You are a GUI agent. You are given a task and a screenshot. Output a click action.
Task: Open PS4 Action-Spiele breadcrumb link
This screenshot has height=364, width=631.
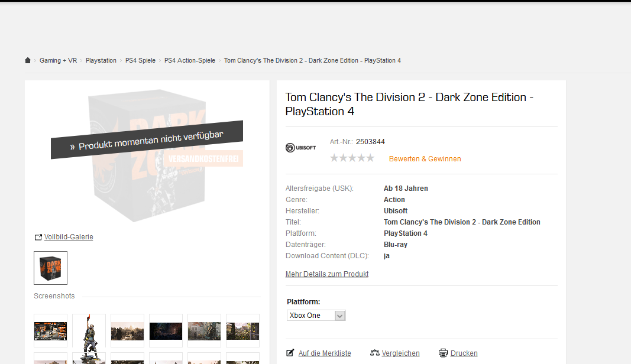coord(190,60)
